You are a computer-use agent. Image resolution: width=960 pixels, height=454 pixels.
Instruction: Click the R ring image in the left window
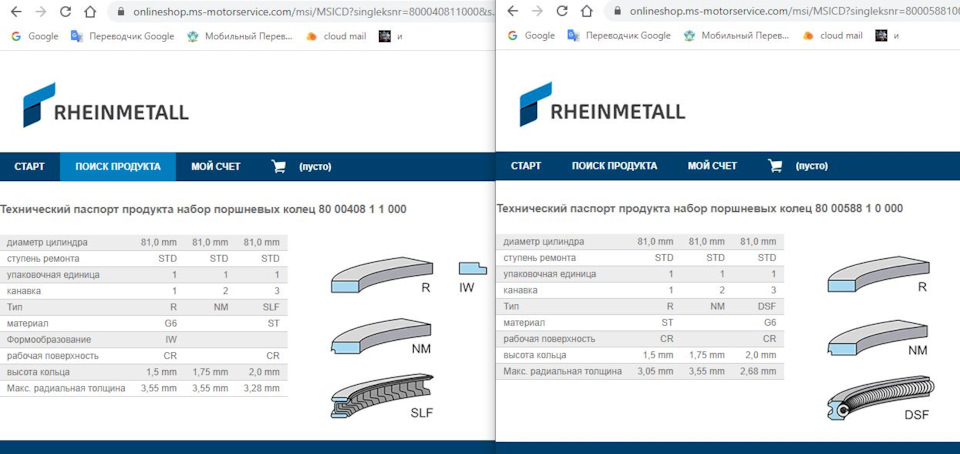click(x=382, y=274)
